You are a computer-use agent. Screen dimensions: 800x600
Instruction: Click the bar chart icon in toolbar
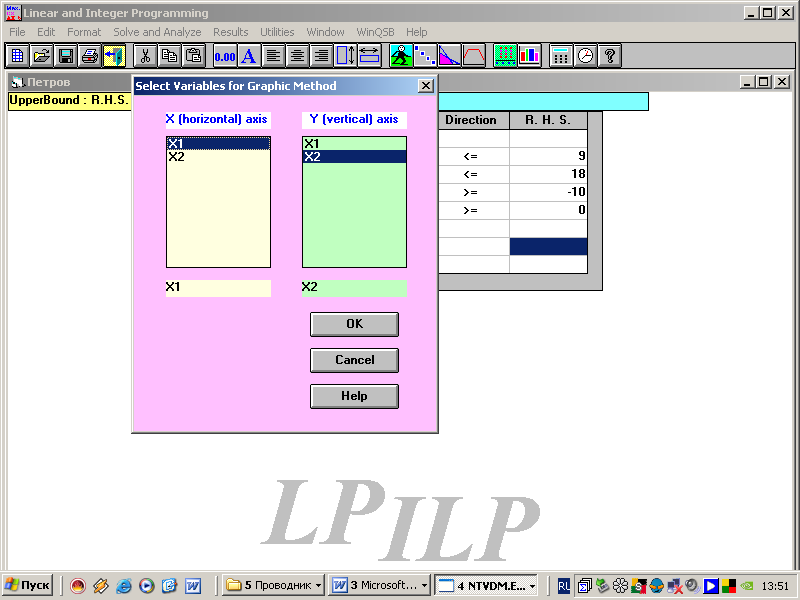pos(529,56)
